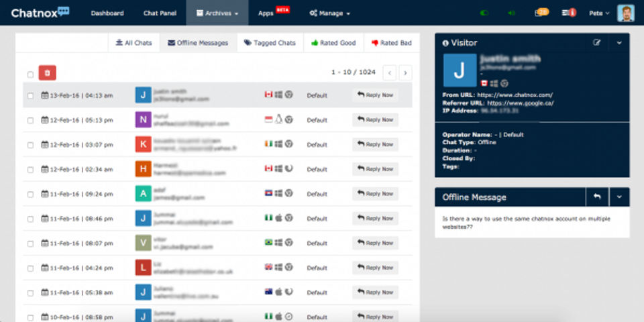Click the browser icon in 03:07 pm row

coord(288,144)
